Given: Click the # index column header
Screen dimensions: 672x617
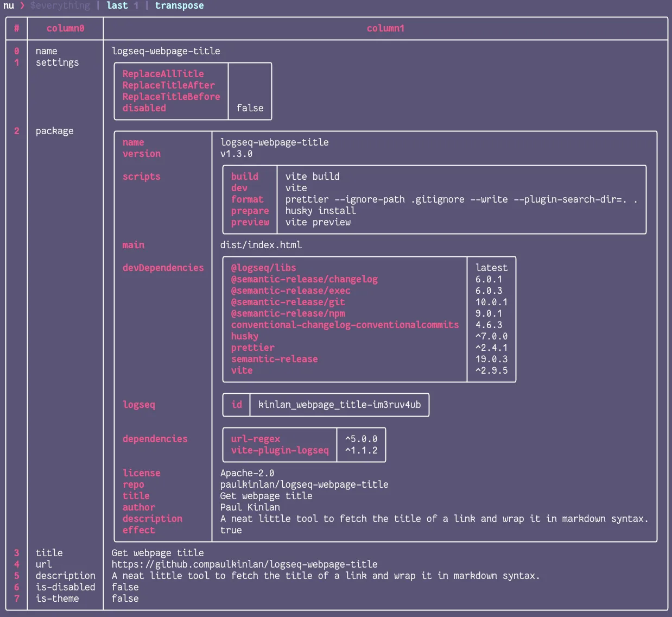Looking at the screenshot, I should (16, 28).
